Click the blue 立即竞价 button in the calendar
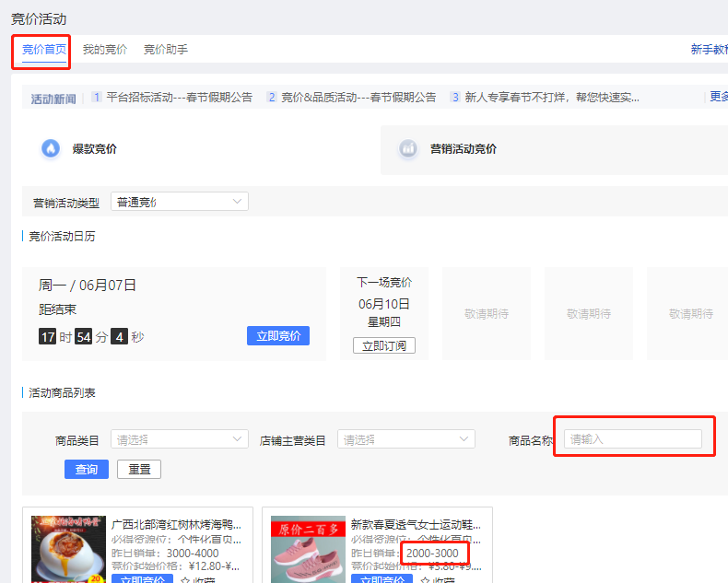Image resolution: width=728 pixels, height=583 pixels. click(x=277, y=336)
